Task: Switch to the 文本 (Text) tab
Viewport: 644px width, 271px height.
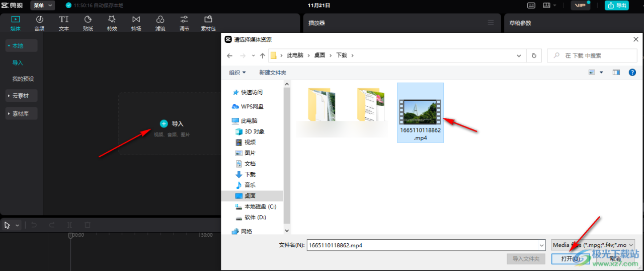Action: pyautogui.click(x=64, y=23)
